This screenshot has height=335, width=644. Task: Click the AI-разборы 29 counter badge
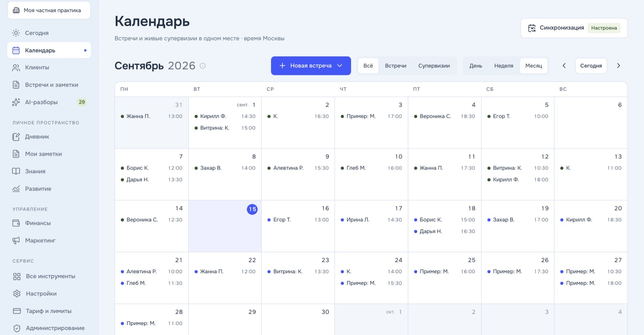[x=82, y=102]
